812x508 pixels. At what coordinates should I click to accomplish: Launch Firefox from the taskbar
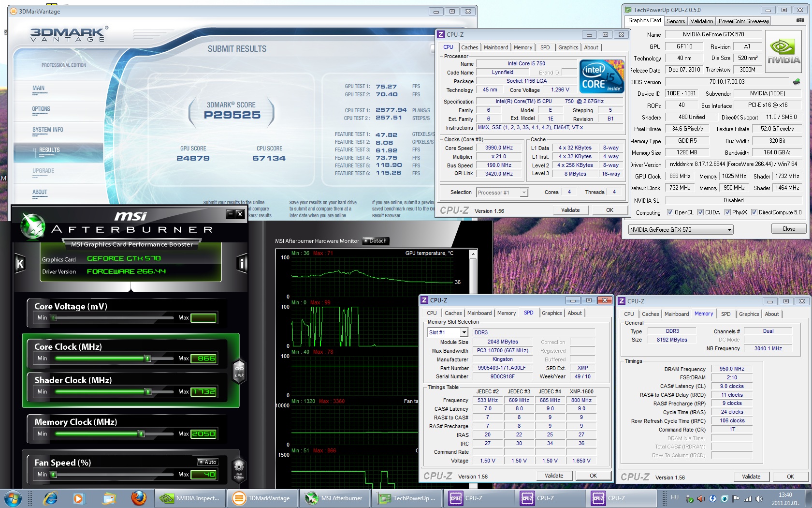click(x=139, y=498)
